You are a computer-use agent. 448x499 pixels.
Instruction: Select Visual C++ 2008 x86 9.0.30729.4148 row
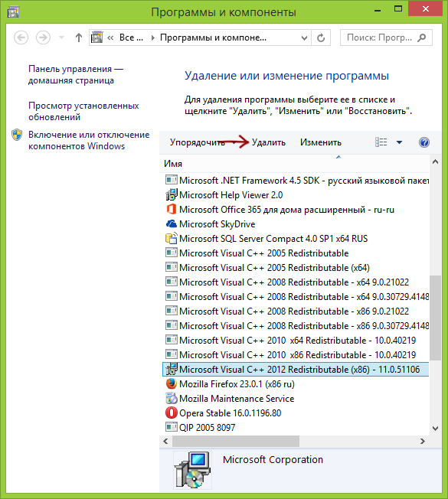tap(296, 325)
